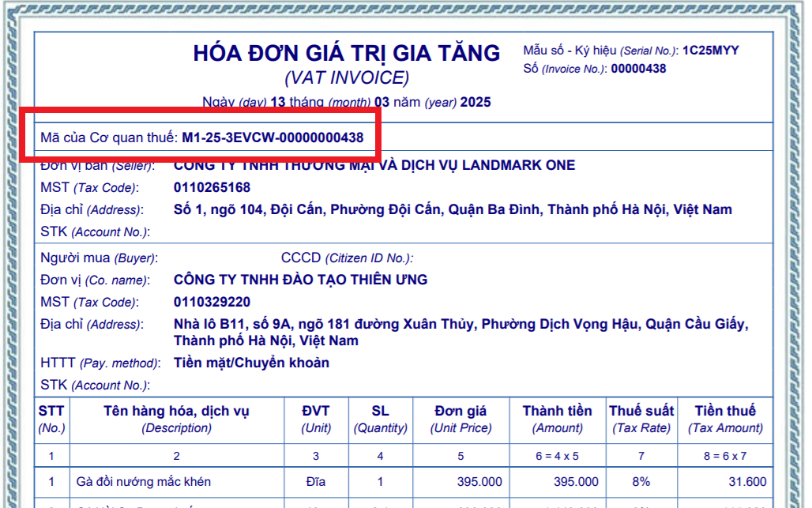Image resolution: width=812 pixels, height=508 pixels.
Task: Click the invoice date year 2025
Action: click(x=476, y=102)
